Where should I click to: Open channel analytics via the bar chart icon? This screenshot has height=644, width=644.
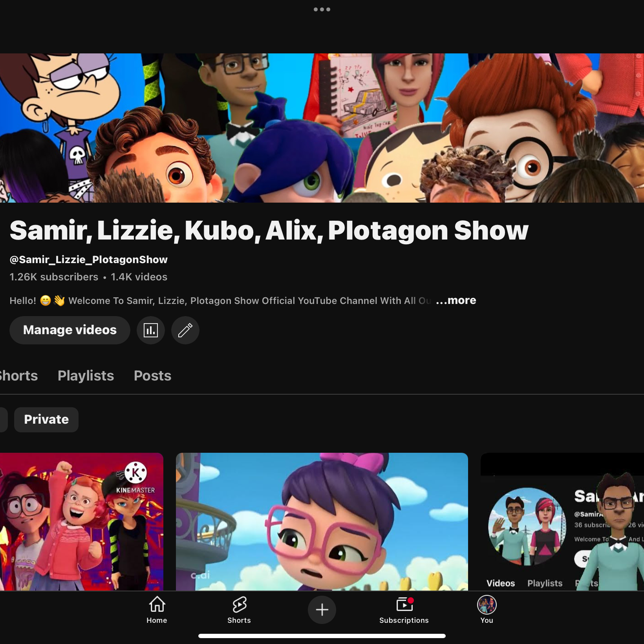click(x=150, y=330)
